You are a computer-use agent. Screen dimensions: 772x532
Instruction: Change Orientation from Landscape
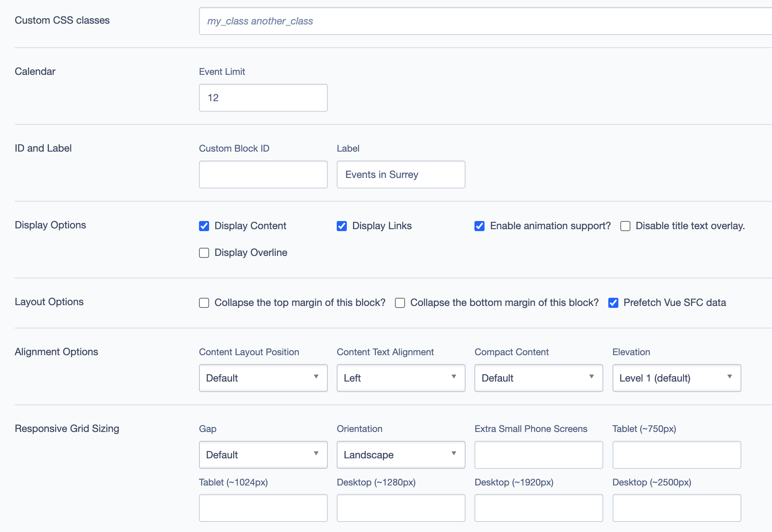401,455
